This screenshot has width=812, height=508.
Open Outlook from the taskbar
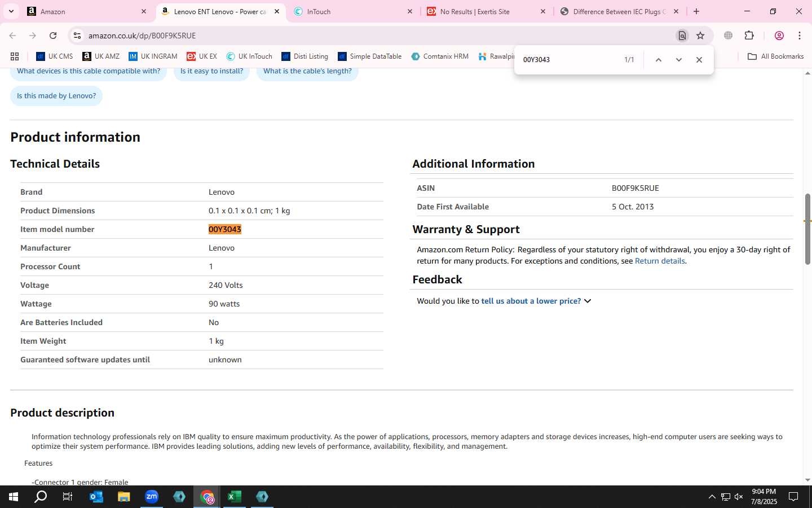tap(96, 497)
